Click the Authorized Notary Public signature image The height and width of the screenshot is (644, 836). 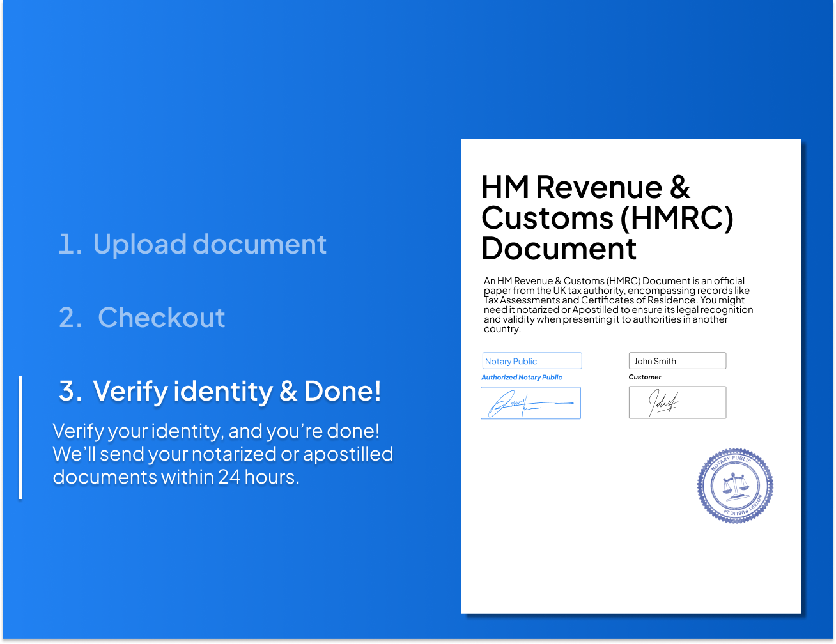click(x=530, y=402)
